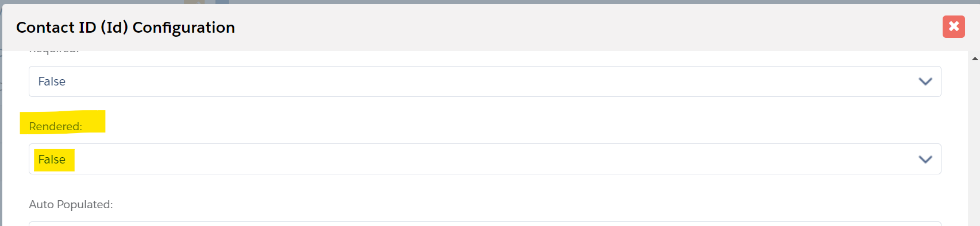Close the Contact ID Configuration dialog
Image resolution: width=980 pixels, height=226 pixels.
[x=954, y=26]
